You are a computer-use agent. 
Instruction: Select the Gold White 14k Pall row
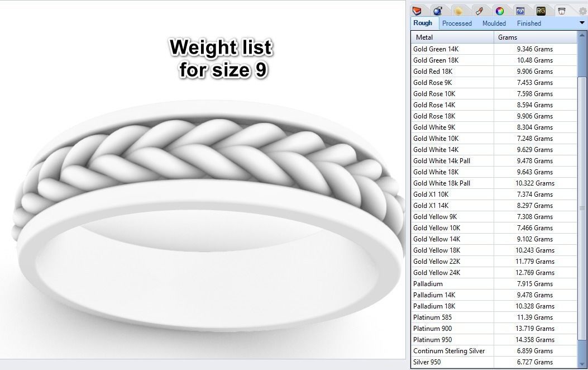point(494,161)
